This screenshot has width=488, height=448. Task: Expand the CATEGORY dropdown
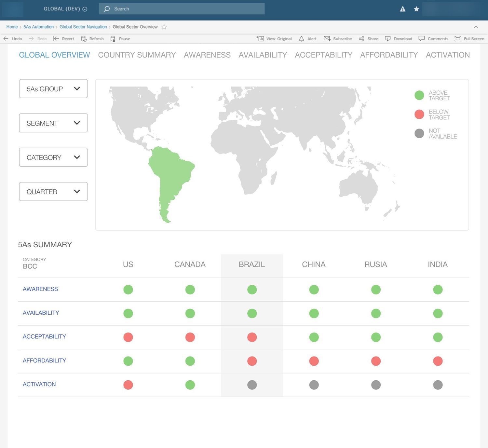[53, 157]
